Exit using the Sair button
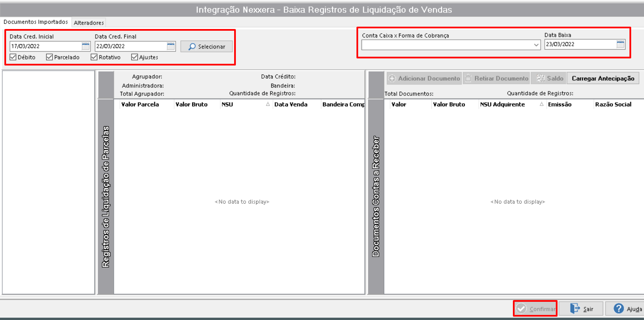Image resolution: width=644 pixels, height=320 pixels. click(581, 309)
